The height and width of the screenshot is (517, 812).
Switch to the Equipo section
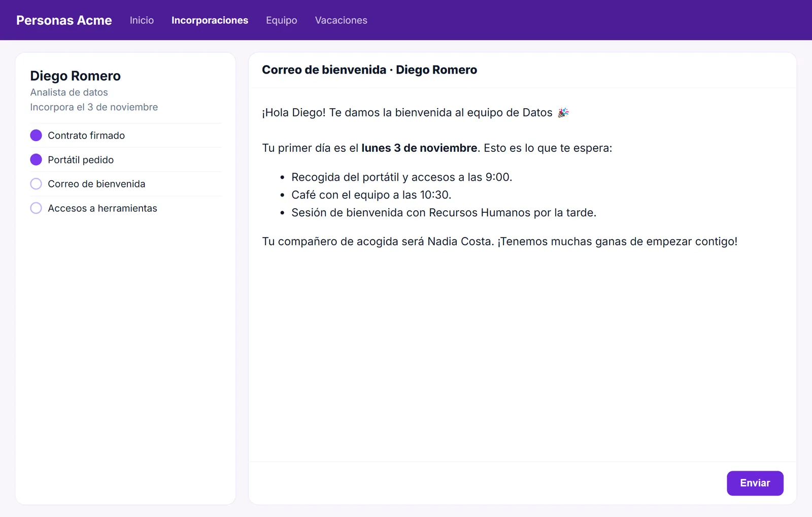pyautogui.click(x=282, y=20)
